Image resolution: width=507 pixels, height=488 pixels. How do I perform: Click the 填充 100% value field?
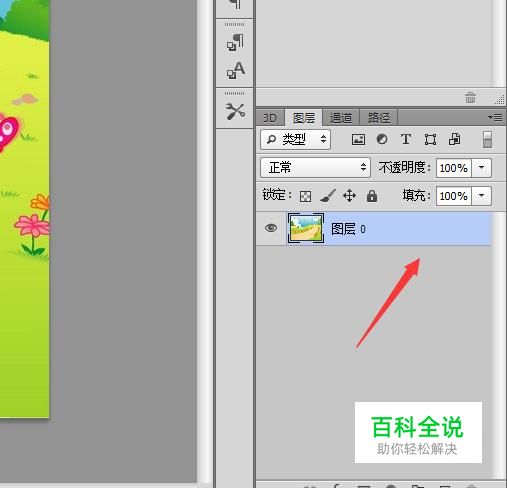tap(454, 196)
